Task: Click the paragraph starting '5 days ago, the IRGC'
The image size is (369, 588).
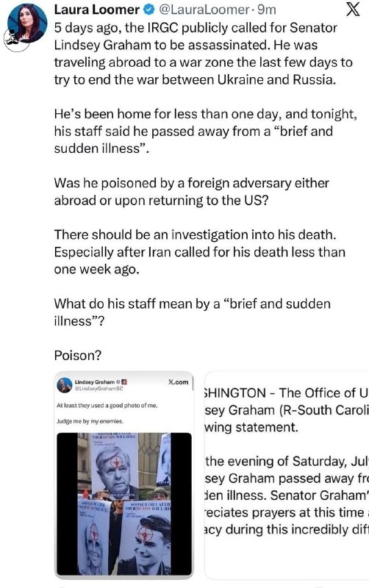Action: coord(204,54)
